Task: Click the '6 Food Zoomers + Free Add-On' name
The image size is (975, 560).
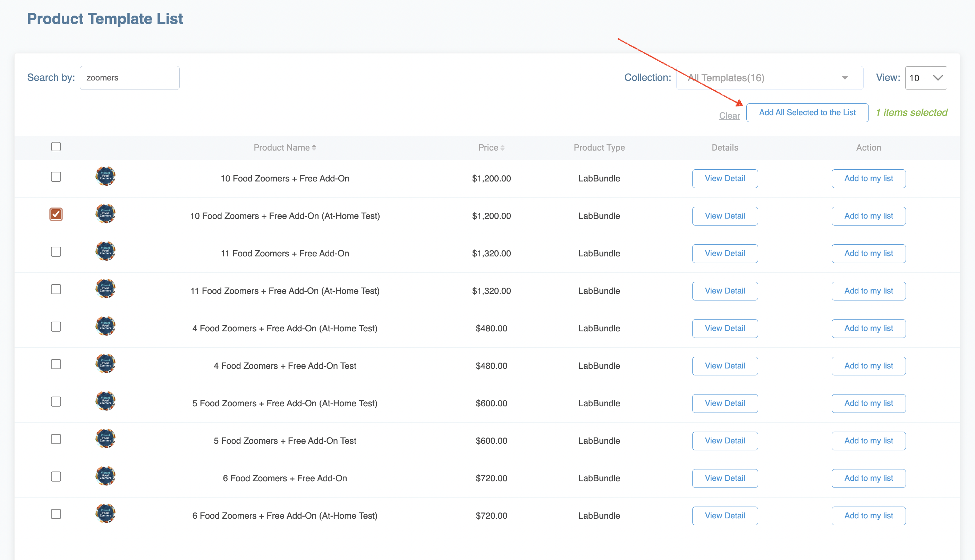Action: (x=285, y=478)
